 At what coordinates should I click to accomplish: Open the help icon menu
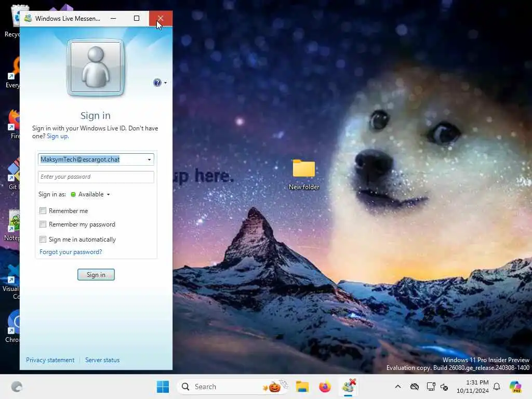click(157, 83)
